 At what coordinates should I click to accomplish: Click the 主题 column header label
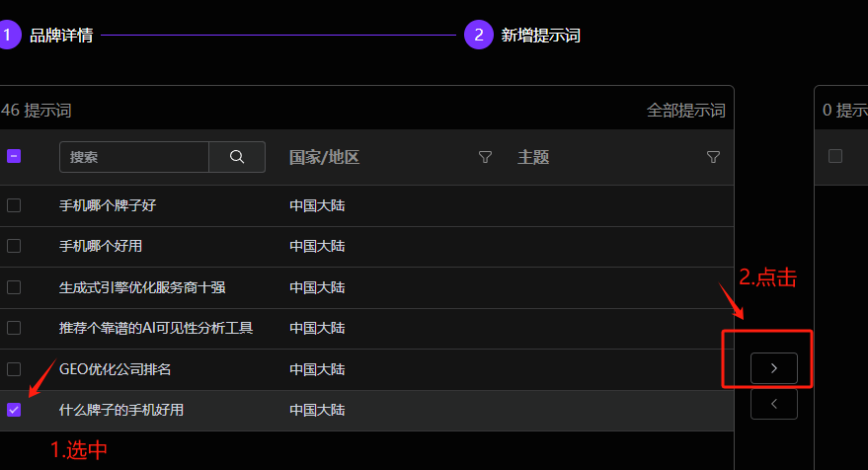[533, 157]
